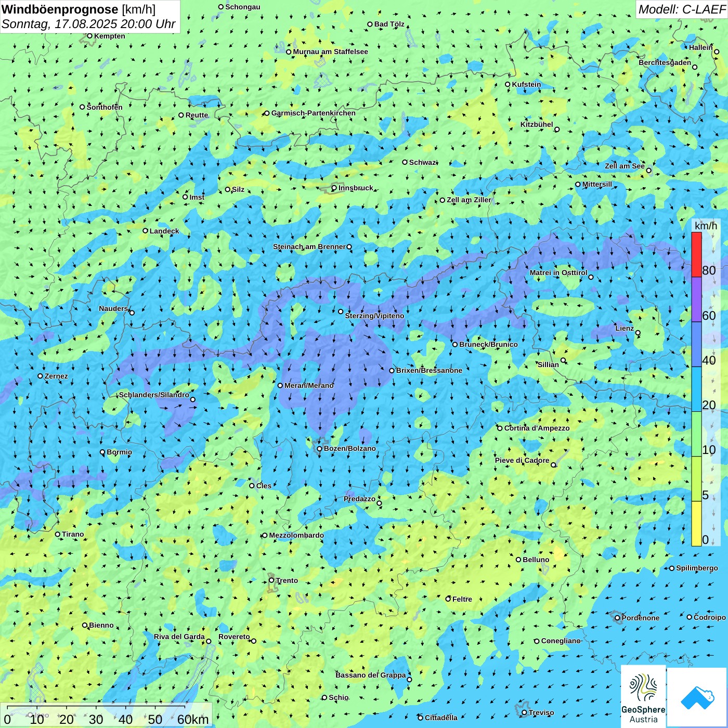
Task: Click the Belluno label
Action: tap(536, 560)
